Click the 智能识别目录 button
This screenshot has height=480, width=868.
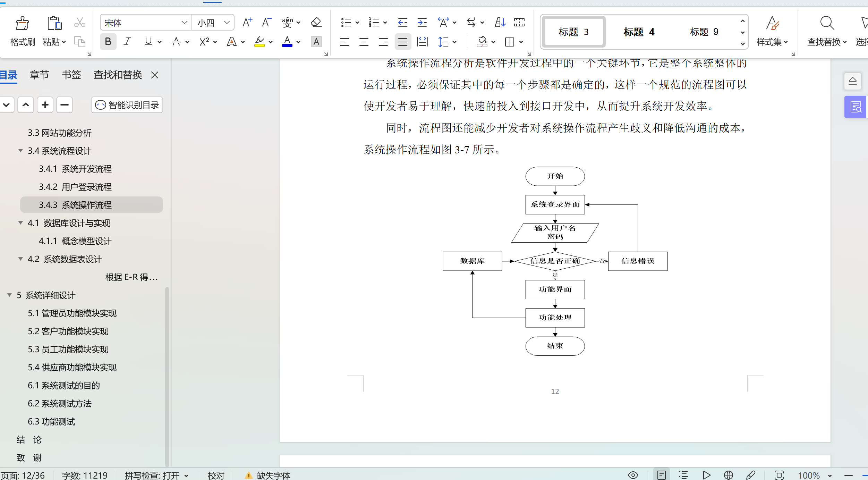click(x=126, y=104)
